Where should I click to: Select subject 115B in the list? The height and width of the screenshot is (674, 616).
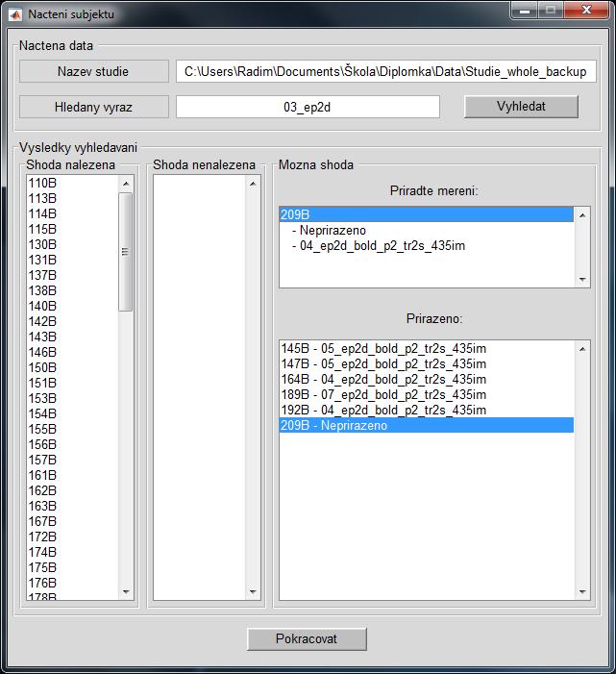pyautogui.click(x=72, y=229)
